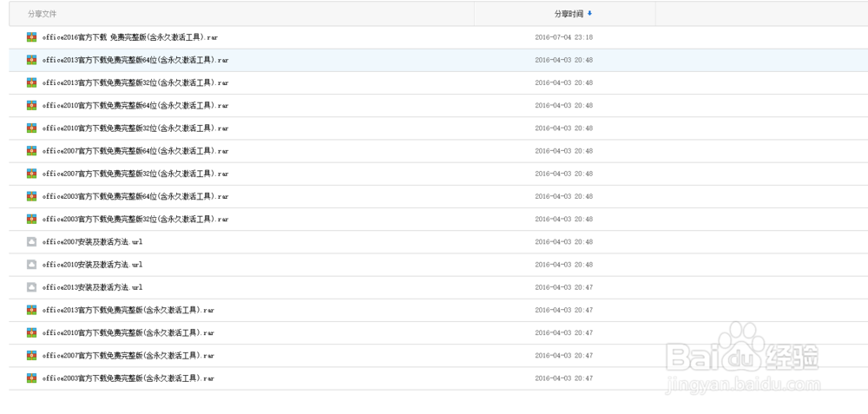The width and height of the screenshot is (868, 414).
Task: Click the 分享文件 column header
Action: (x=40, y=14)
